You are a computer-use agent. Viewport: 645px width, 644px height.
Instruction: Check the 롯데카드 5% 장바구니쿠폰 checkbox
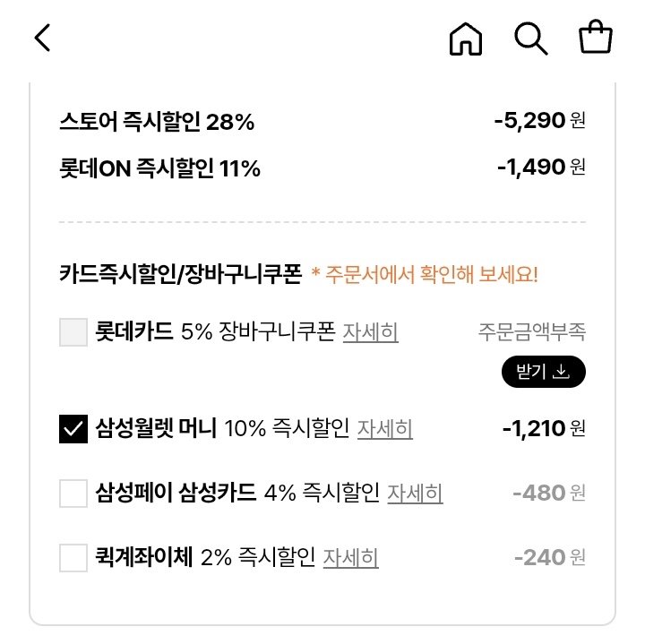coord(73,332)
